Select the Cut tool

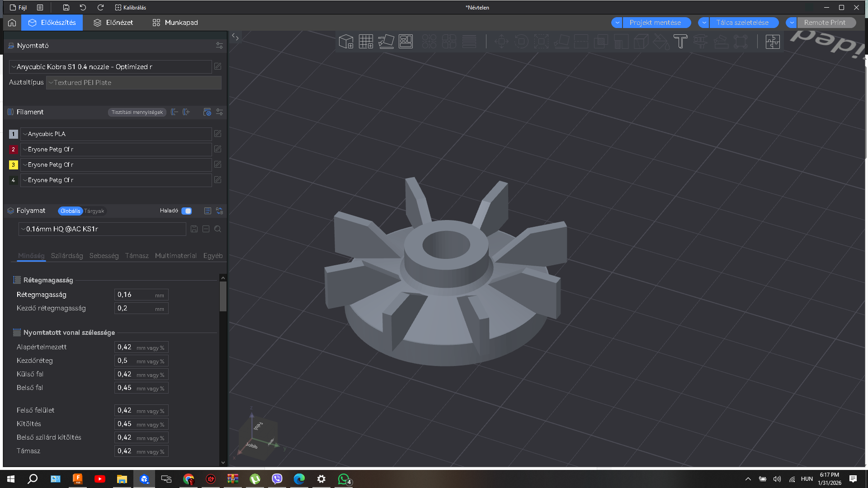coord(581,42)
